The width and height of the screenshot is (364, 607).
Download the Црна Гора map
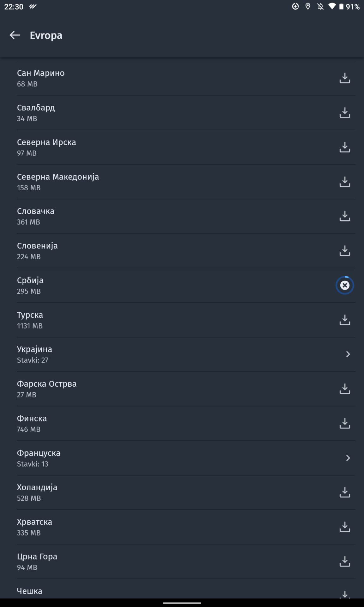(x=345, y=561)
